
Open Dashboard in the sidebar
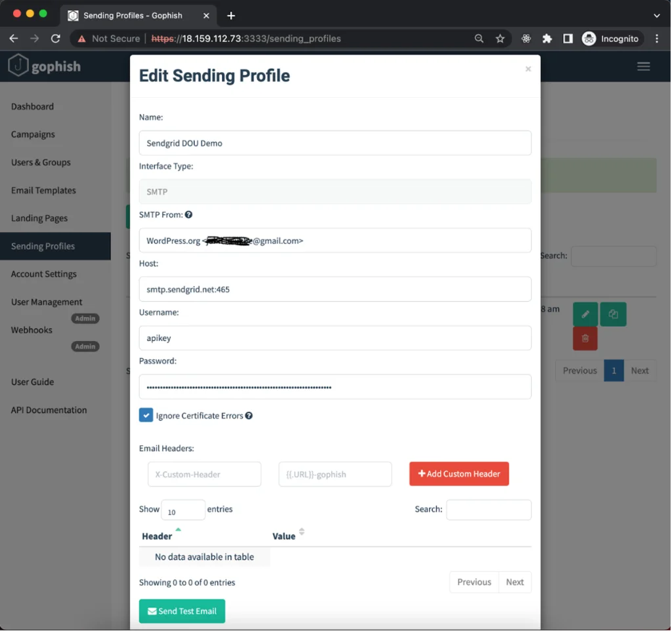(x=33, y=106)
